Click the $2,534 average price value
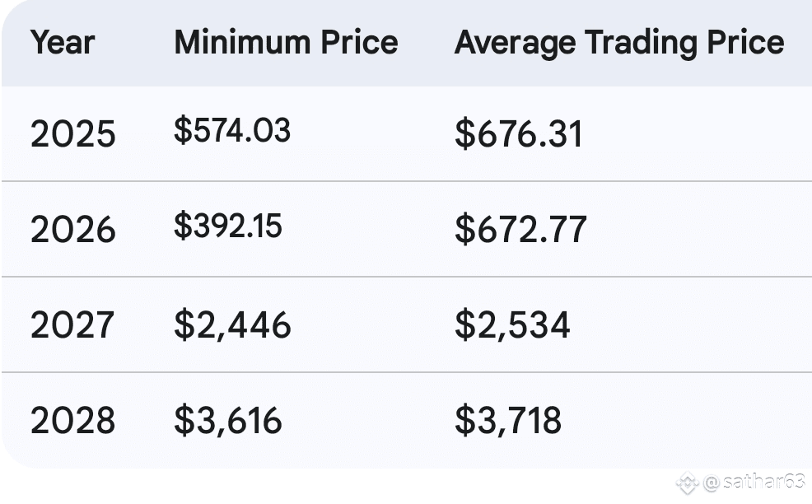 (512, 324)
